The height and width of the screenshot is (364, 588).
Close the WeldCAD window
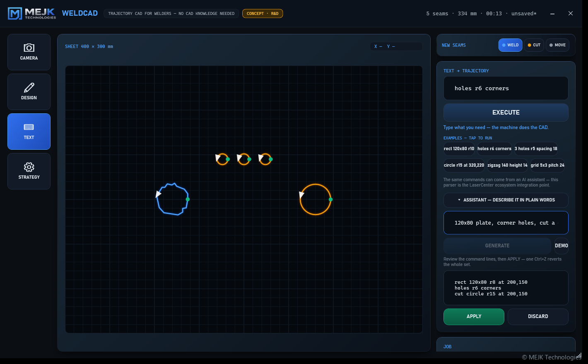(x=571, y=14)
